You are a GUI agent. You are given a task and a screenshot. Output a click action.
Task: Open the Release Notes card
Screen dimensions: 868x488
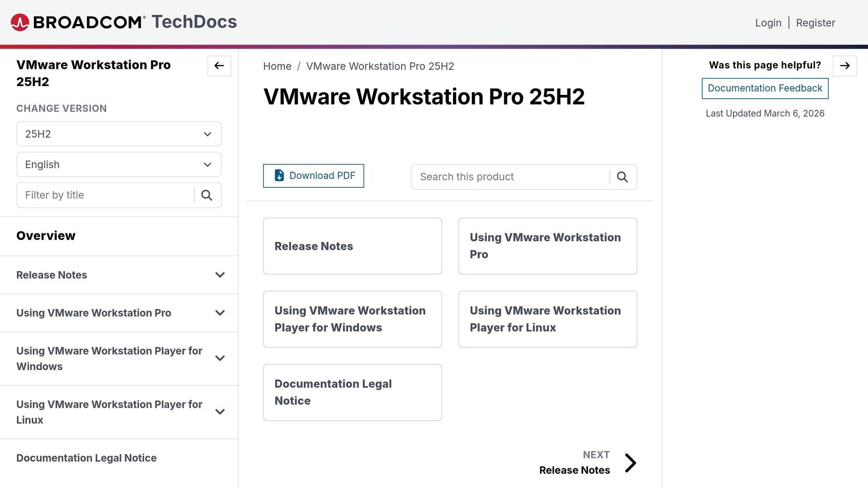[353, 246]
